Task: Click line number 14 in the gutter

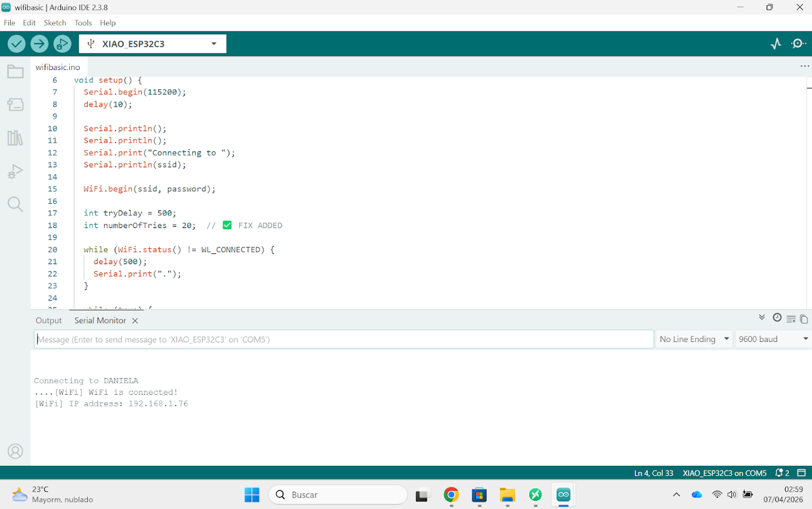Action: (x=52, y=177)
